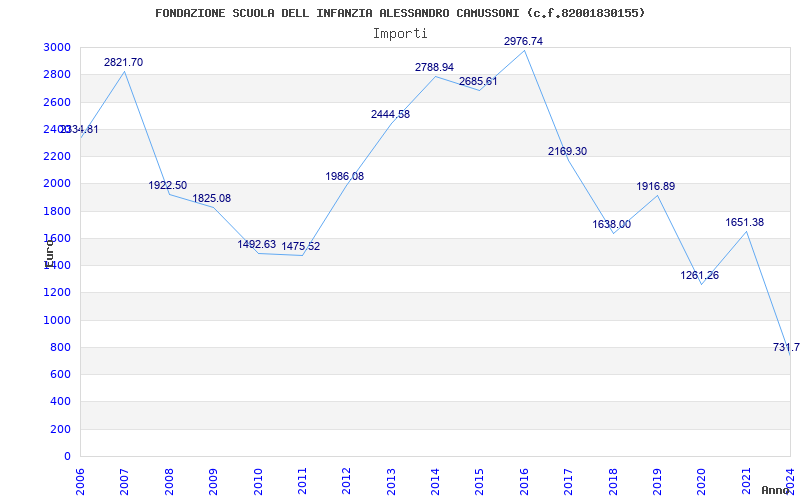Click y-axis value 2000
Image resolution: width=800 pixels, height=500 pixels.
coord(57,184)
